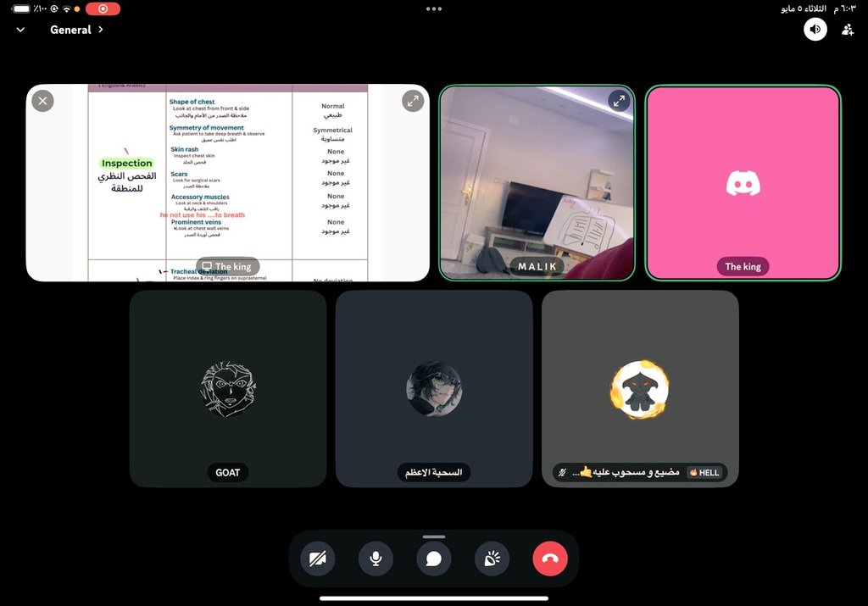This screenshot has width=868, height=606.
Task: Toggle the camera off icon
Action: [318, 559]
